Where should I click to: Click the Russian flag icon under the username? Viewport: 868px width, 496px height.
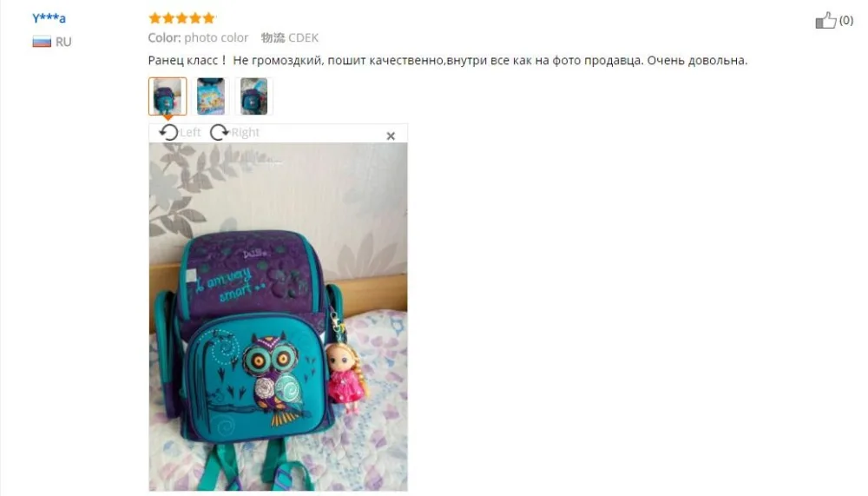click(42, 41)
